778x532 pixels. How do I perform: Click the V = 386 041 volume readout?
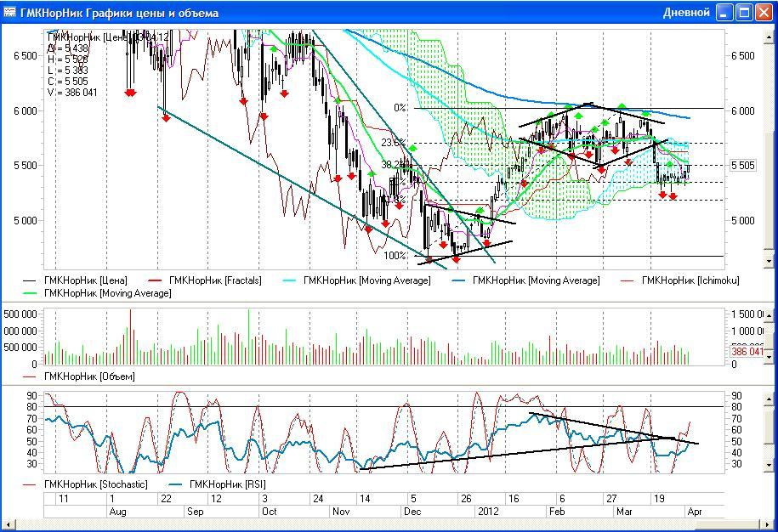[x=73, y=93]
